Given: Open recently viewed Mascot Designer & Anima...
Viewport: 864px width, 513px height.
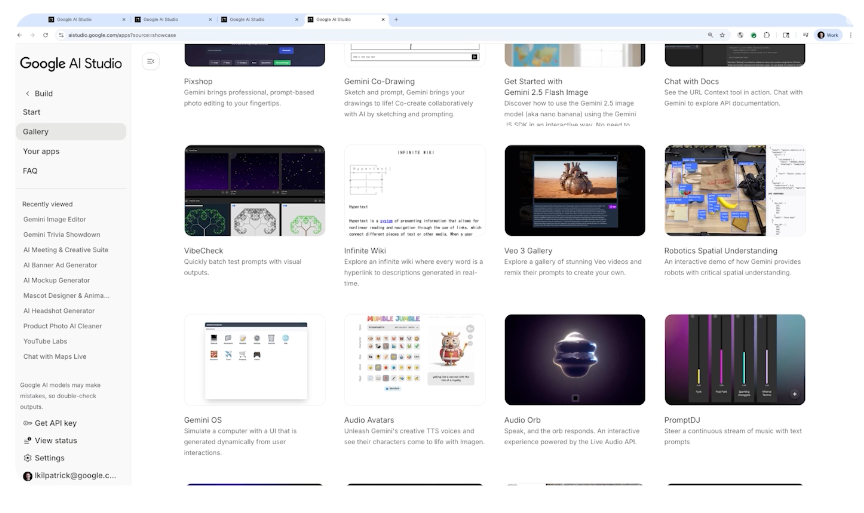Looking at the screenshot, I should 66,295.
